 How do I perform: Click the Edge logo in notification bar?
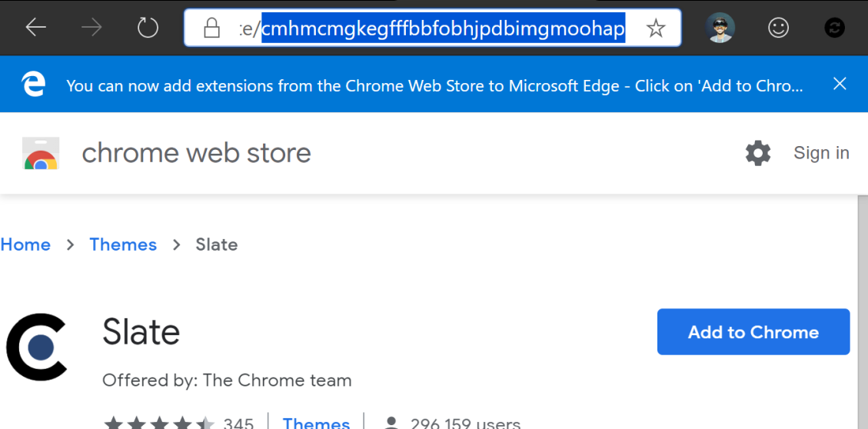(x=33, y=85)
